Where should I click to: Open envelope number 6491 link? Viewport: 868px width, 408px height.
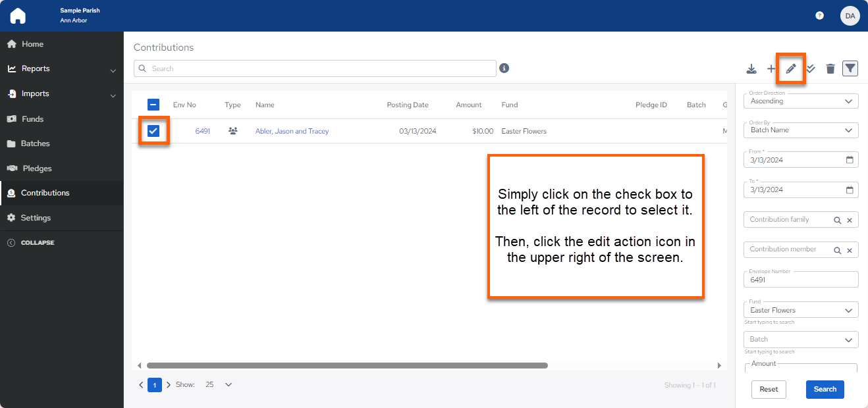pos(203,131)
